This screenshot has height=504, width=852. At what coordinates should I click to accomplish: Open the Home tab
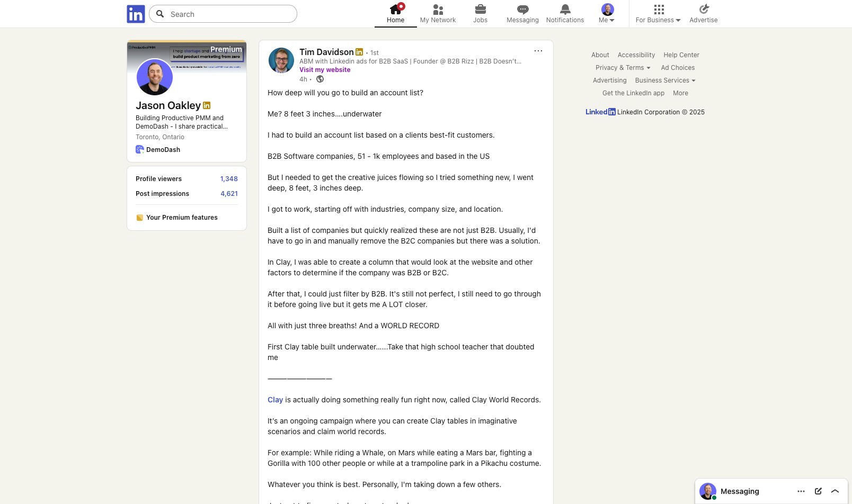tap(395, 14)
